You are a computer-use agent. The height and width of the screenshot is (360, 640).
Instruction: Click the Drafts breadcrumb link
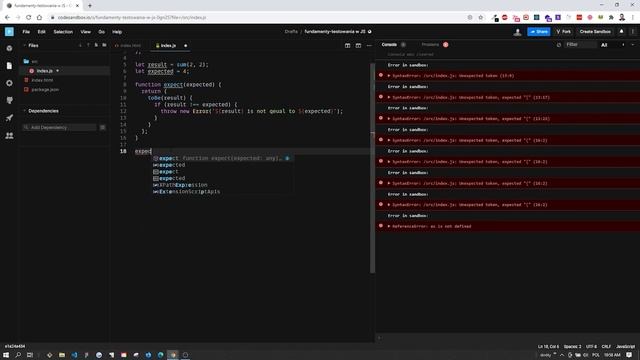(x=291, y=32)
